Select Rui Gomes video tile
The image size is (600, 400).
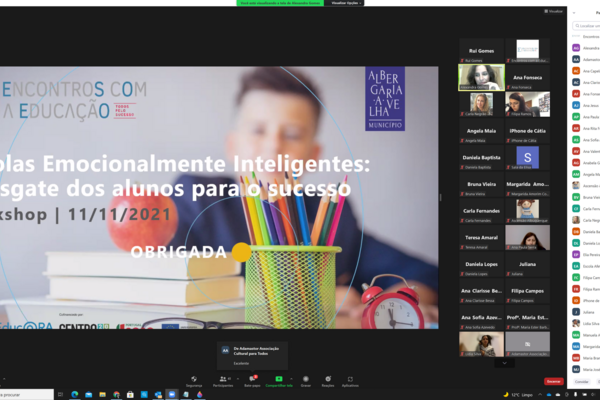coord(481,51)
